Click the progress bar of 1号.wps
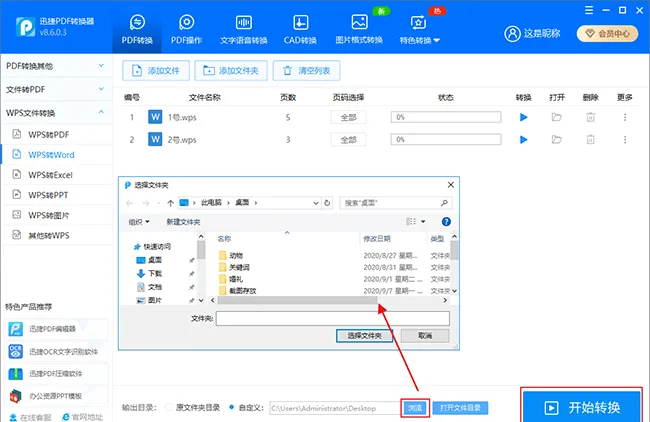 [x=446, y=117]
